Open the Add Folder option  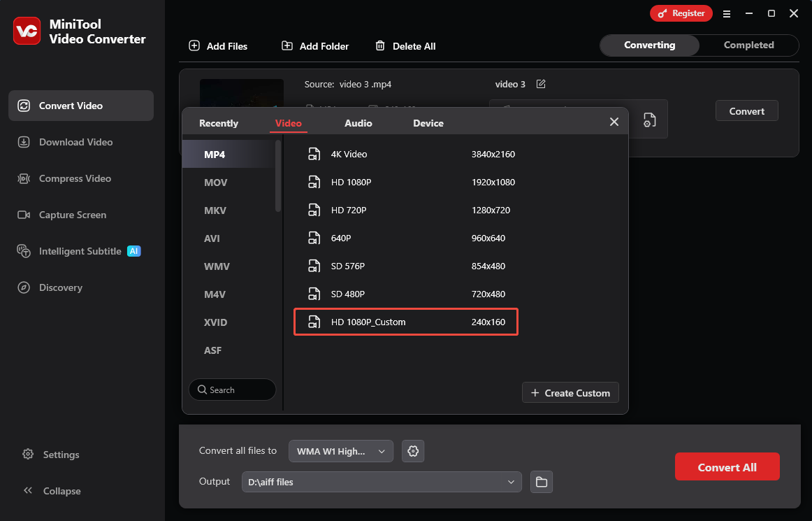[287, 46]
